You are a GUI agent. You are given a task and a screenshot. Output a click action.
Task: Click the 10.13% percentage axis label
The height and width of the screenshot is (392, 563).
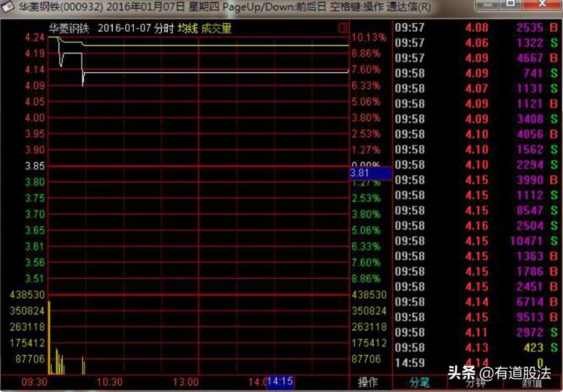(x=369, y=37)
